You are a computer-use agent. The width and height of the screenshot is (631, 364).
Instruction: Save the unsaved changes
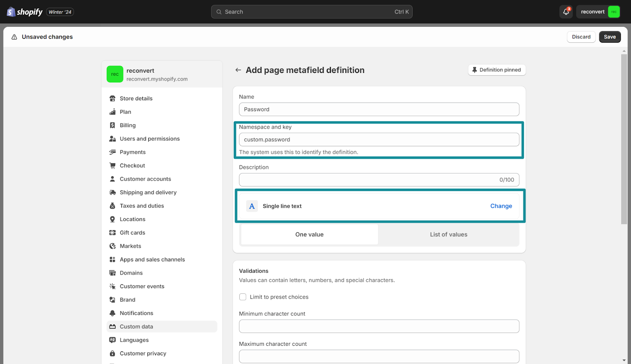610,37
